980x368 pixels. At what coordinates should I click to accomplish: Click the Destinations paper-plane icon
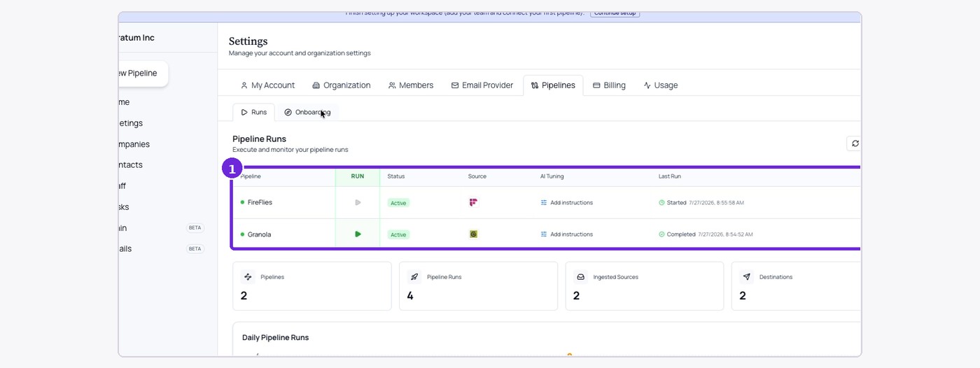tap(747, 277)
